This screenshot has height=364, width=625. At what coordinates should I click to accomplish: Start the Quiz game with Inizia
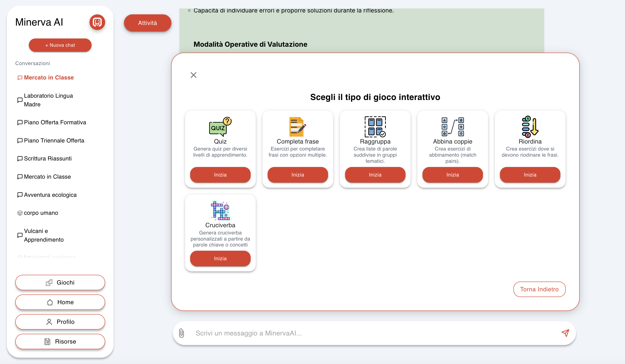(x=220, y=175)
